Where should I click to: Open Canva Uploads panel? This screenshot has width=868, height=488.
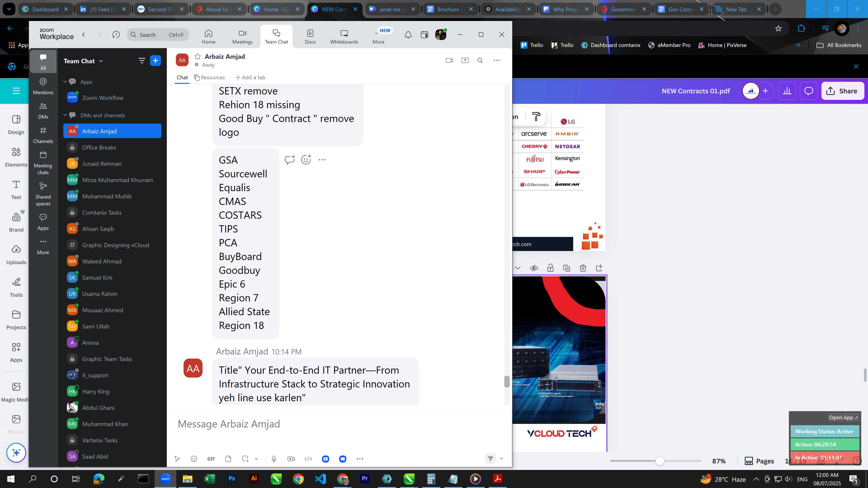coord(16,255)
